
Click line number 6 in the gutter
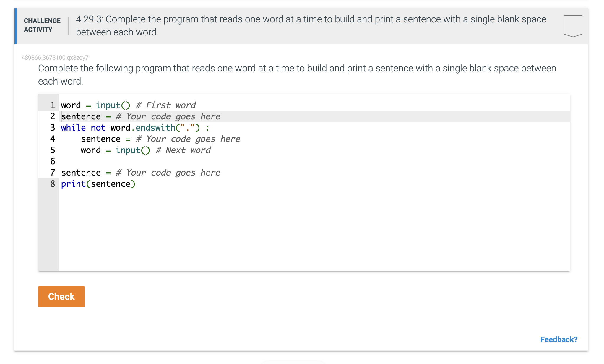(x=52, y=161)
